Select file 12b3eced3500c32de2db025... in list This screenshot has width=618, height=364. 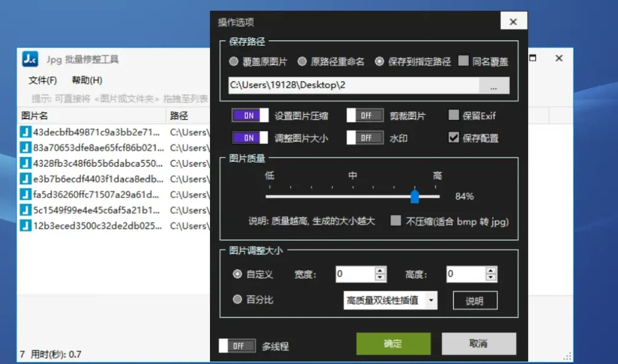(97, 226)
